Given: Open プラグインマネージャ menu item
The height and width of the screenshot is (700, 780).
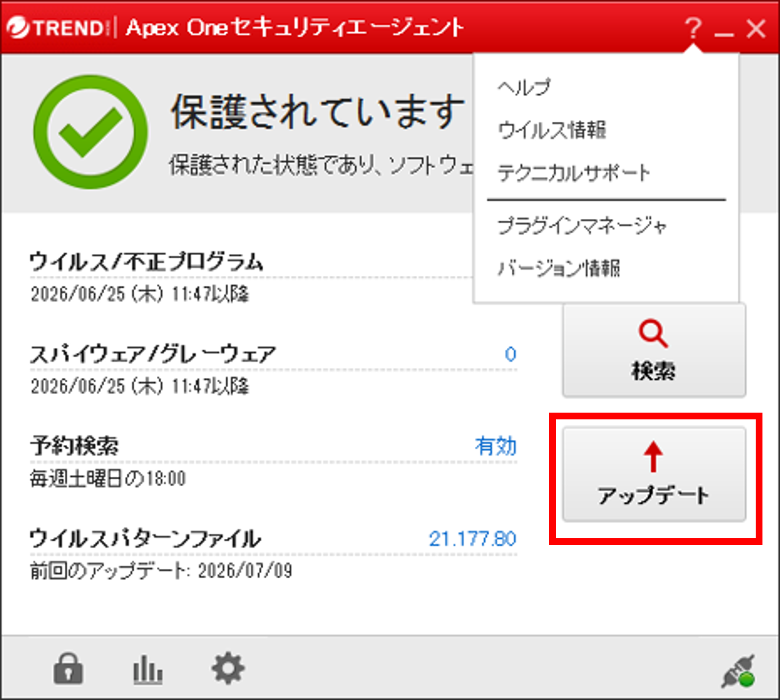Looking at the screenshot, I should (x=582, y=226).
